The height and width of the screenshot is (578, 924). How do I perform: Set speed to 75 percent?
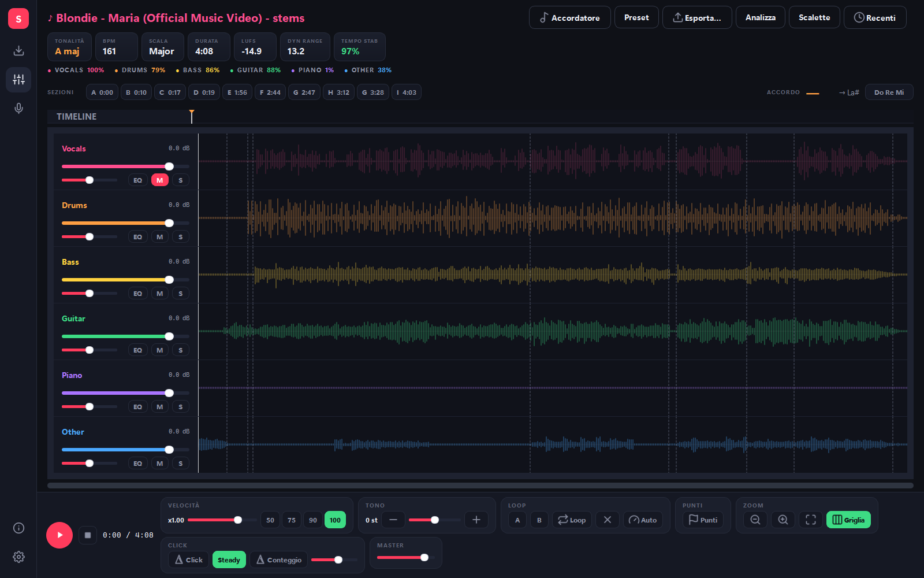click(x=292, y=520)
